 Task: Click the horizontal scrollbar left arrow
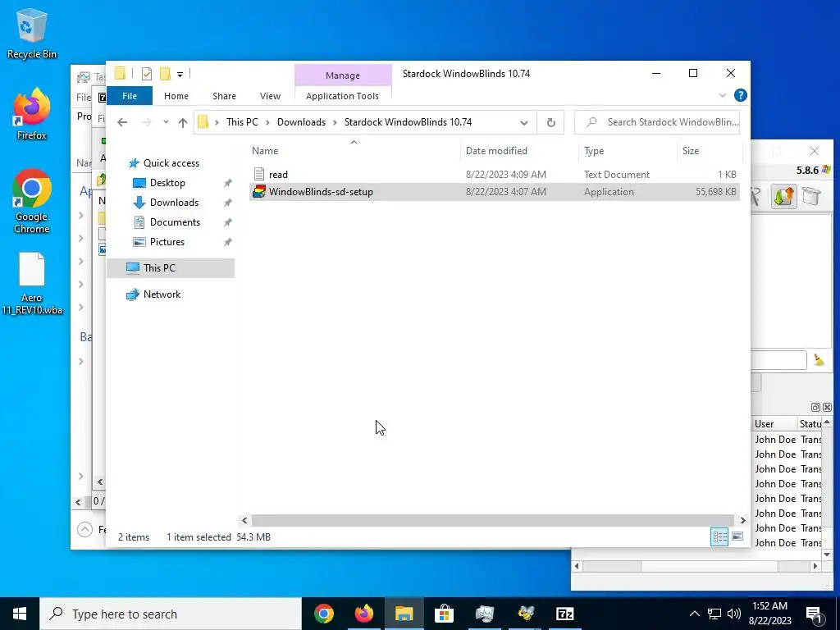244,520
